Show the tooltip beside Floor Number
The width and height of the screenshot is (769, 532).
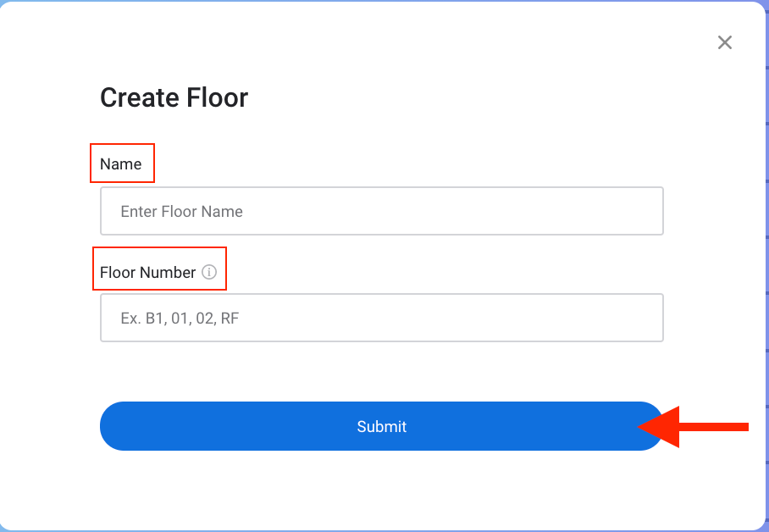209,273
